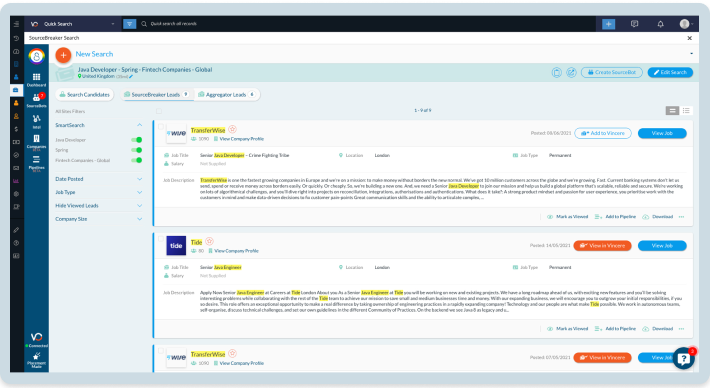This screenshot has width=710, height=388.
Task: Click the orange plus New Search icon
Action: [63, 55]
